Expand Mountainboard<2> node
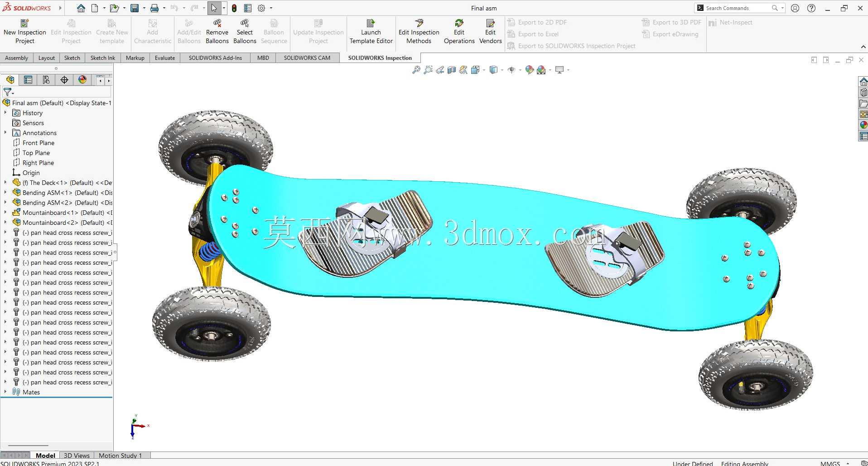 click(5, 223)
